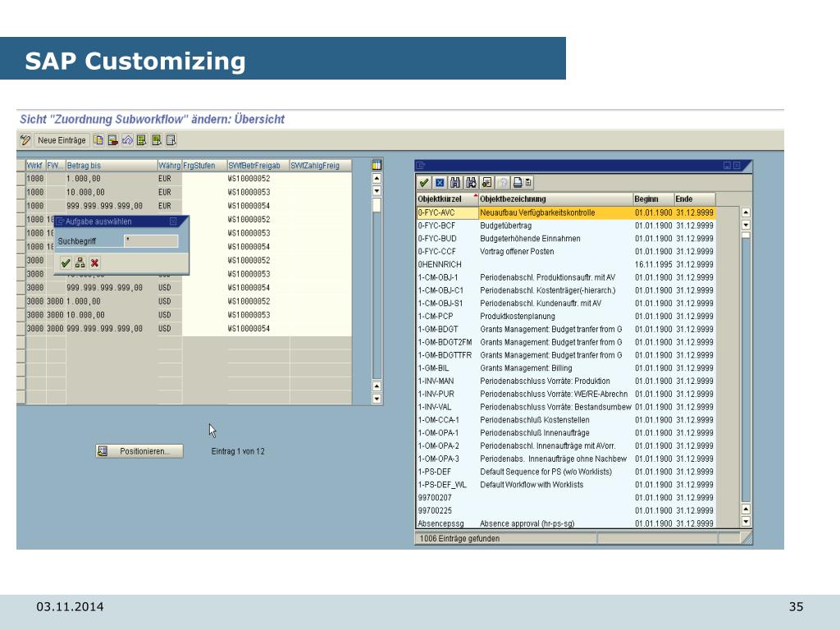Click the SWfBetrFreigab column header

(258, 166)
